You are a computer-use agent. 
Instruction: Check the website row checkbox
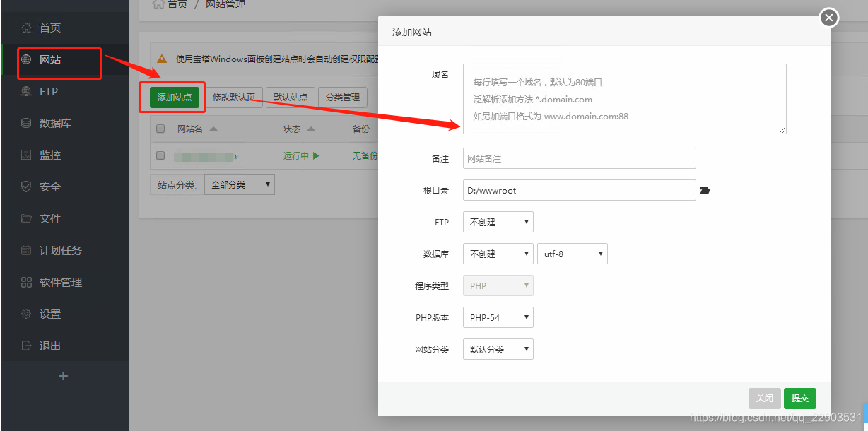(x=160, y=155)
